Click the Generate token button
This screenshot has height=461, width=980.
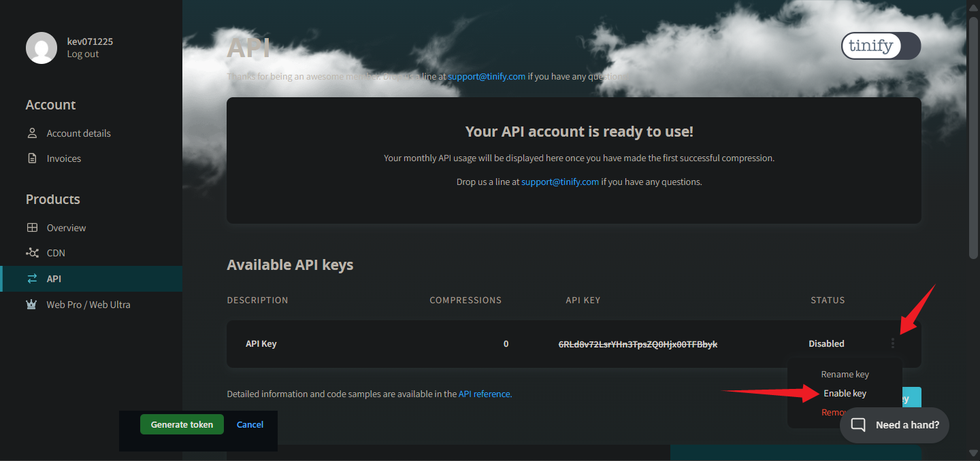(x=182, y=424)
